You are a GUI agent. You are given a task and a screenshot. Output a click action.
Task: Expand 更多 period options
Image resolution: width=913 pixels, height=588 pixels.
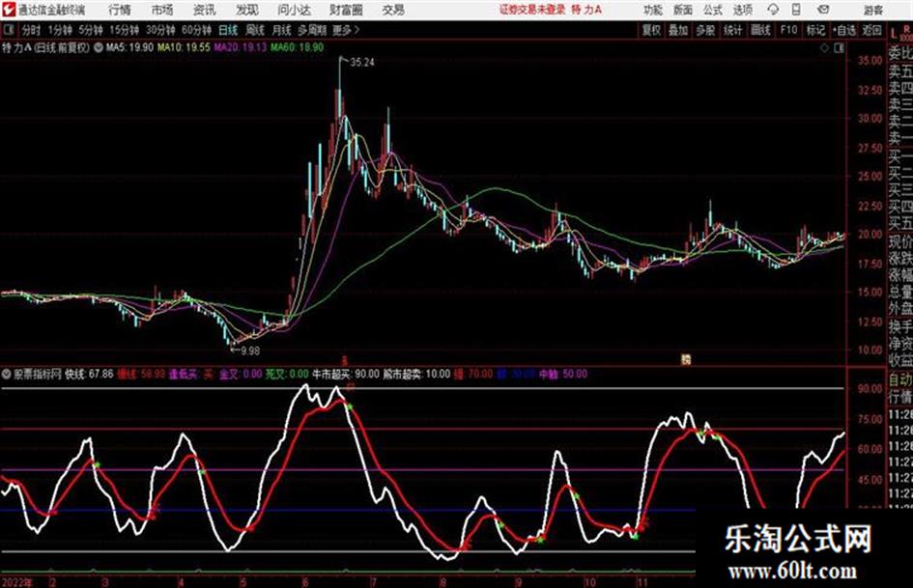pyautogui.click(x=346, y=30)
